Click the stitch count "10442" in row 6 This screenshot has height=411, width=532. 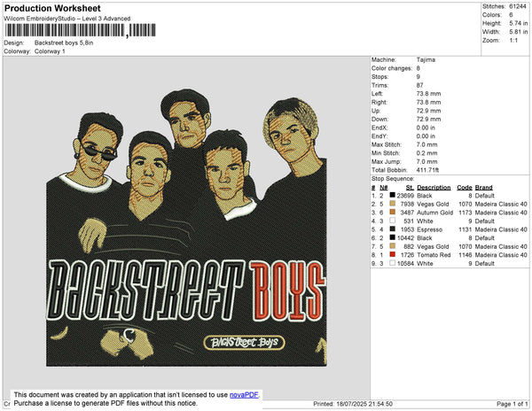point(405,238)
